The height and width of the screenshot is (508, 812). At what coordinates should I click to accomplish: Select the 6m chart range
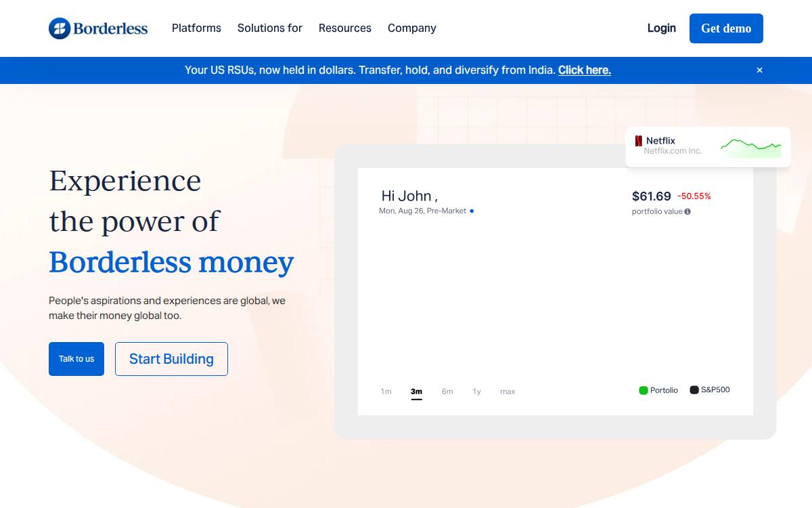coord(447,391)
